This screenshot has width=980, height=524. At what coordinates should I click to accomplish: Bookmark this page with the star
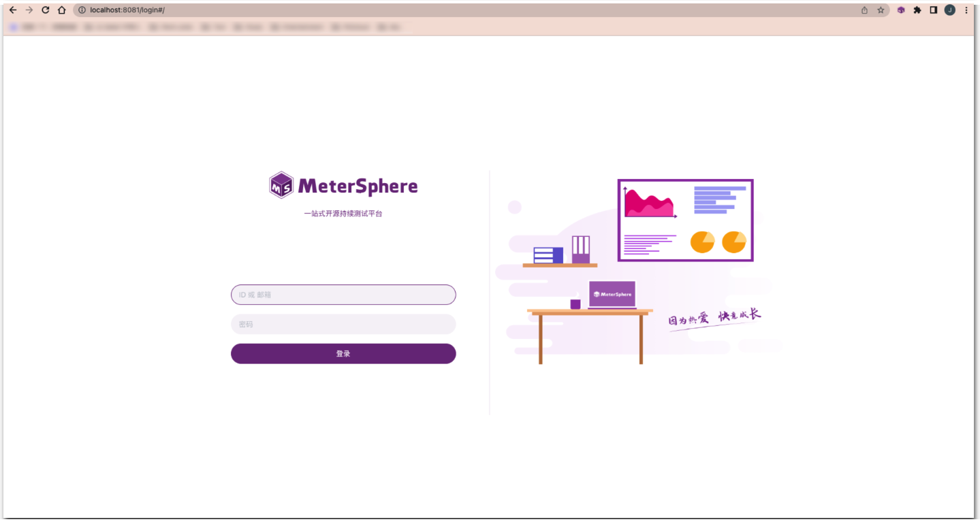881,10
